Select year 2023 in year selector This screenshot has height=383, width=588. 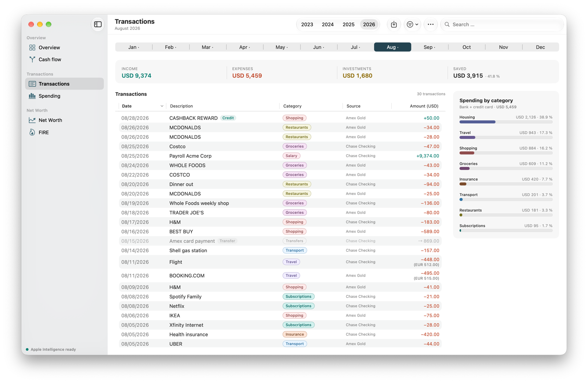(307, 24)
